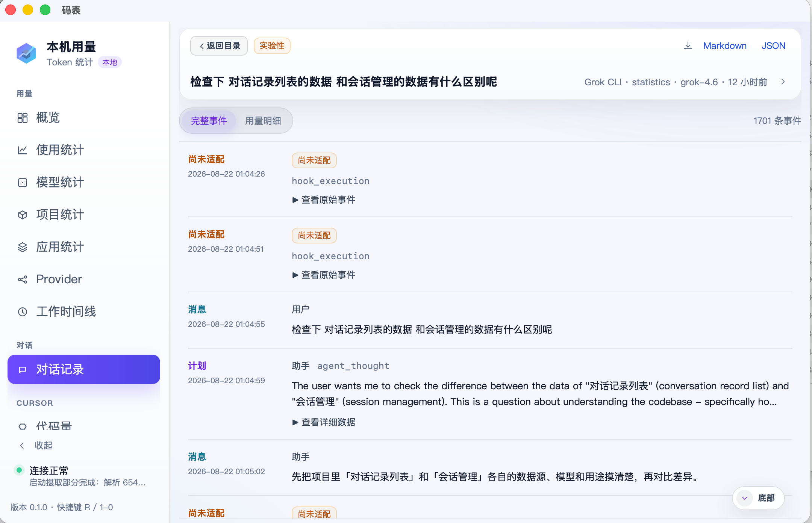Select 项目统计 in the sidebar
This screenshot has height=523, width=812.
pos(84,215)
